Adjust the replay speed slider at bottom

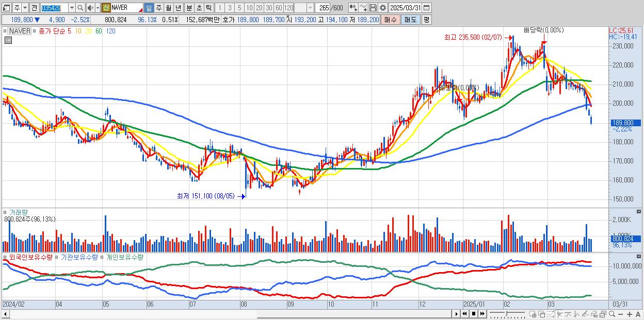pos(507,313)
